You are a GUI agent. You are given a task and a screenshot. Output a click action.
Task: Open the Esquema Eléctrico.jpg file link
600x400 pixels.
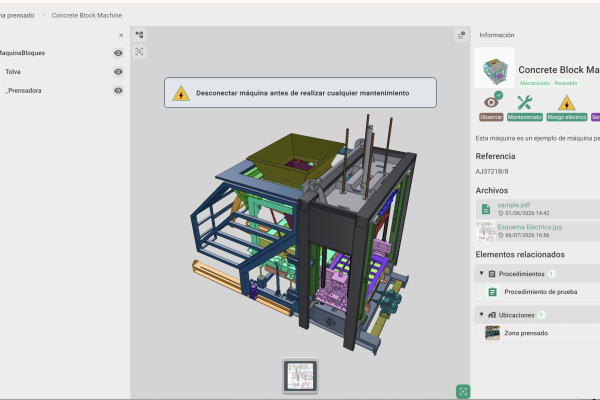(530, 227)
